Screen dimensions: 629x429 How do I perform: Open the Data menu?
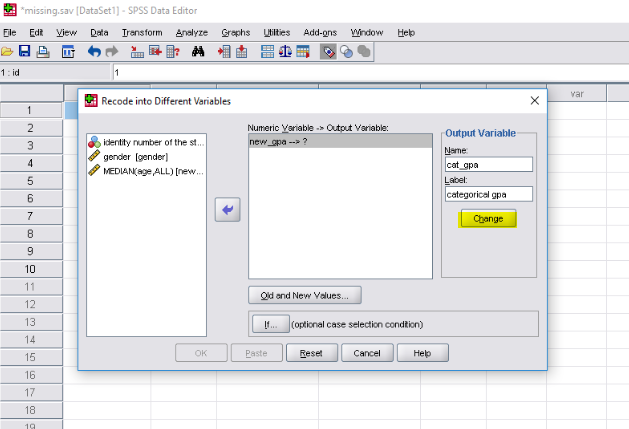point(99,33)
